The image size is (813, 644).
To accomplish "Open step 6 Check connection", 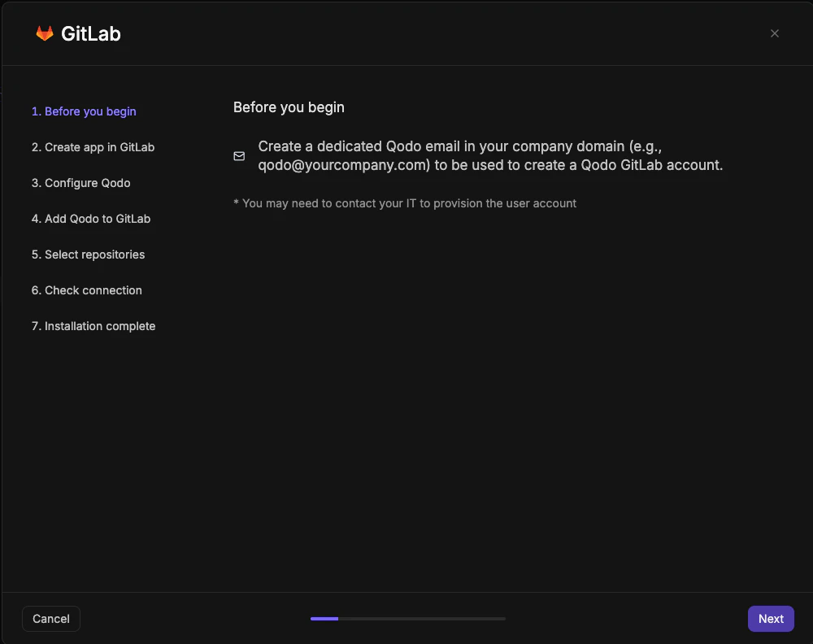I will pos(87,290).
